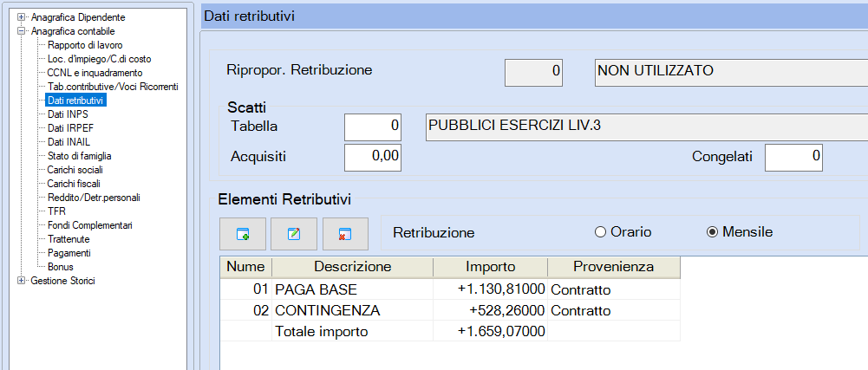868x370 pixels.
Task: Select the Mensile radio button
Action: click(x=712, y=232)
